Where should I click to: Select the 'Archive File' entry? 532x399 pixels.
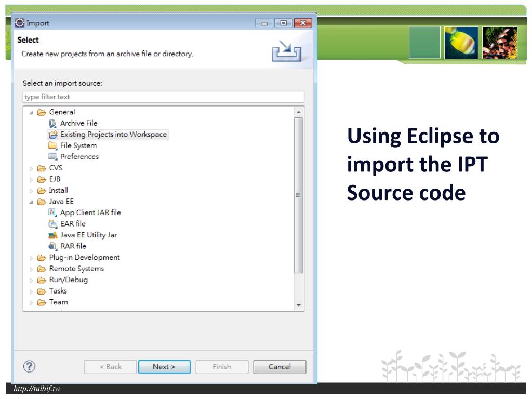[79, 123]
